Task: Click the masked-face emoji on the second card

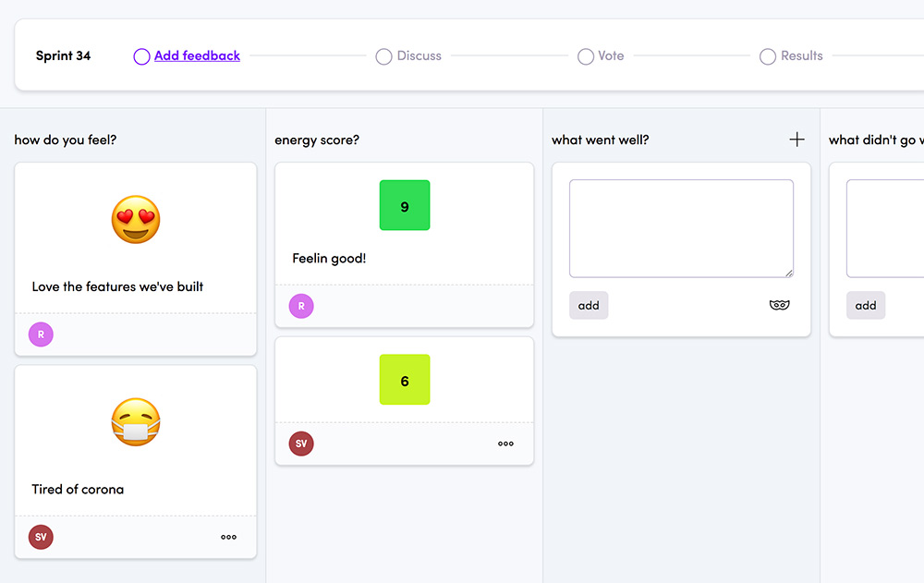Action: (x=136, y=422)
